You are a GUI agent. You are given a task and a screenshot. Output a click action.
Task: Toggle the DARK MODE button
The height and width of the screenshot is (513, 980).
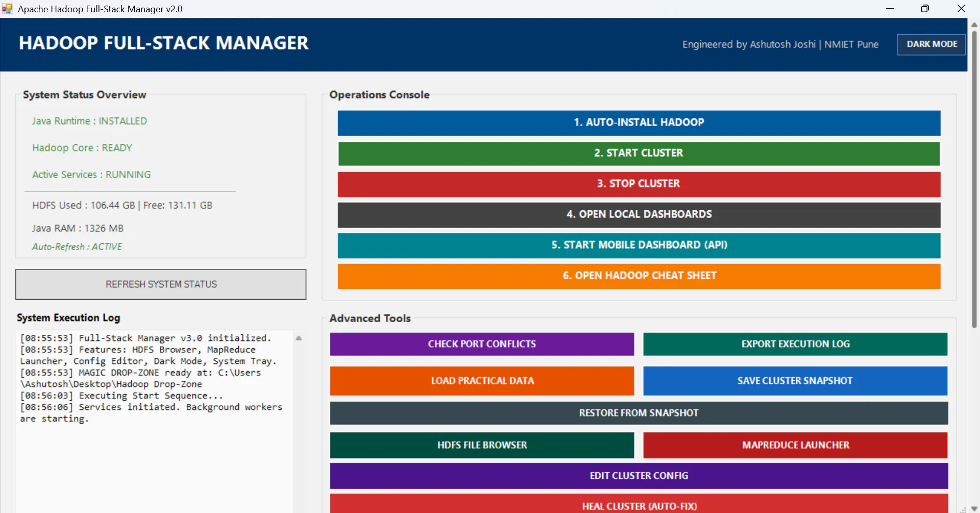pos(932,44)
